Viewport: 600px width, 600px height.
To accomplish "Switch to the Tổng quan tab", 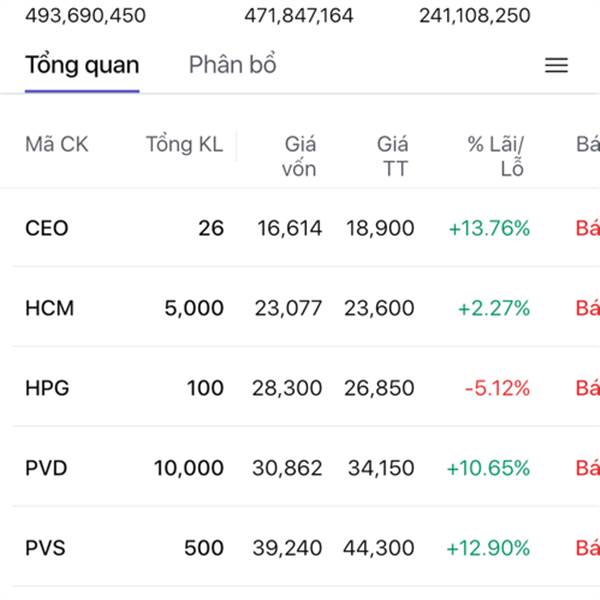I will pos(82,66).
